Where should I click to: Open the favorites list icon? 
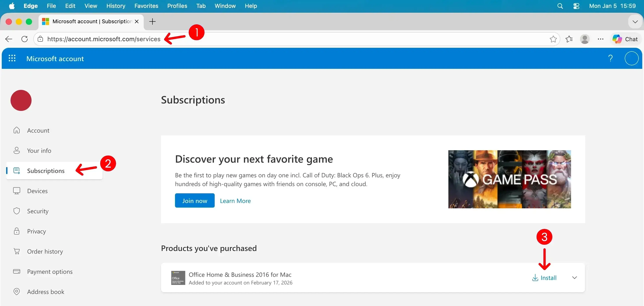point(569,39)
